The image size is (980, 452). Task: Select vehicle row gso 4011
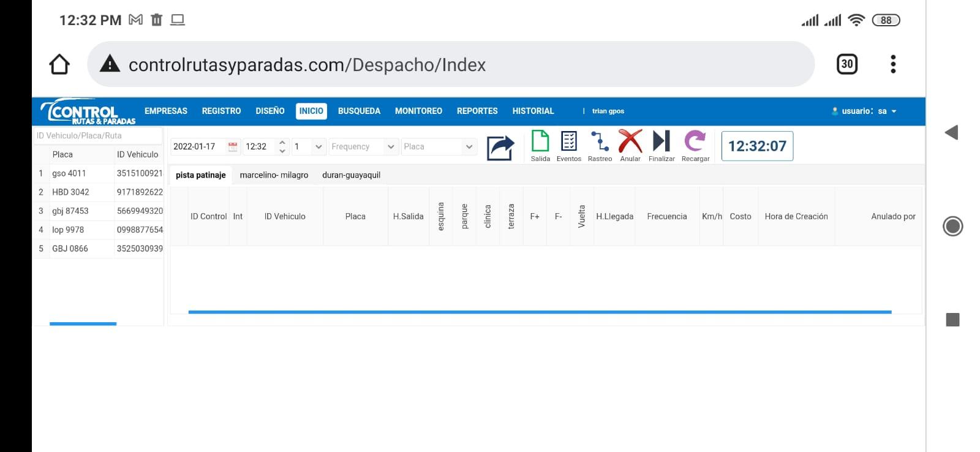[x=98, y=173]
